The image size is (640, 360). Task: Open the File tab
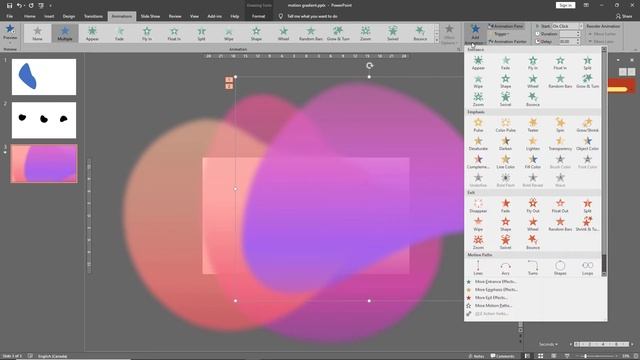click(9, 16)
